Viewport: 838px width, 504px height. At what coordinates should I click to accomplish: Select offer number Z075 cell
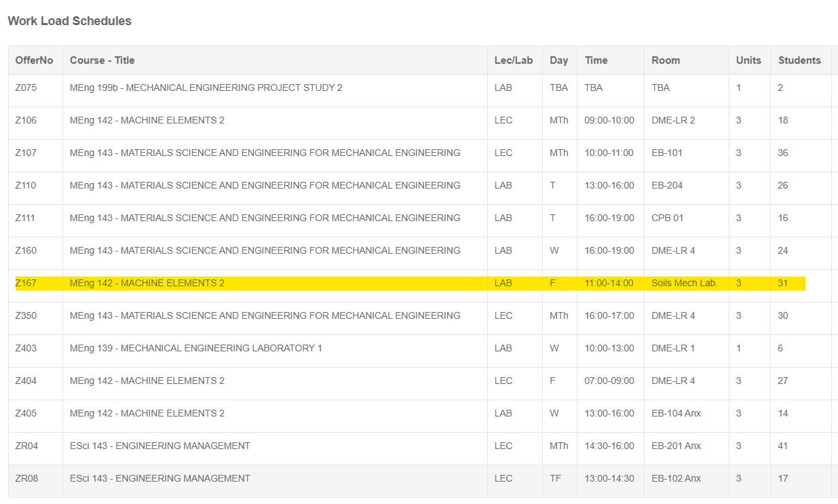26,88
